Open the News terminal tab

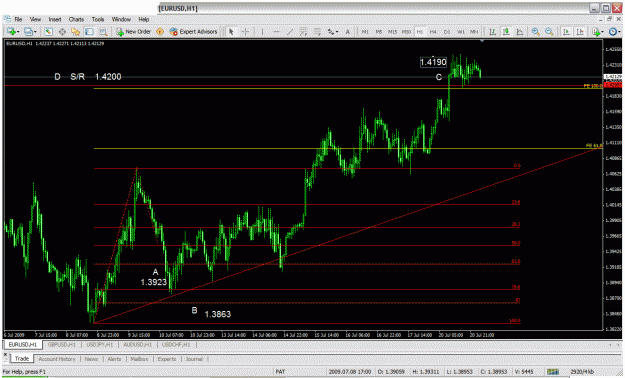91,359
